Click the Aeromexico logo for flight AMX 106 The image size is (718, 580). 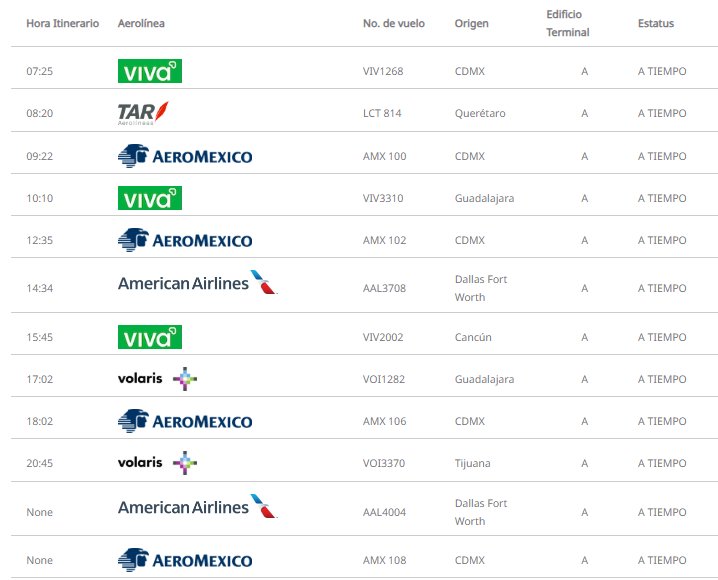[x=185, y=421]
